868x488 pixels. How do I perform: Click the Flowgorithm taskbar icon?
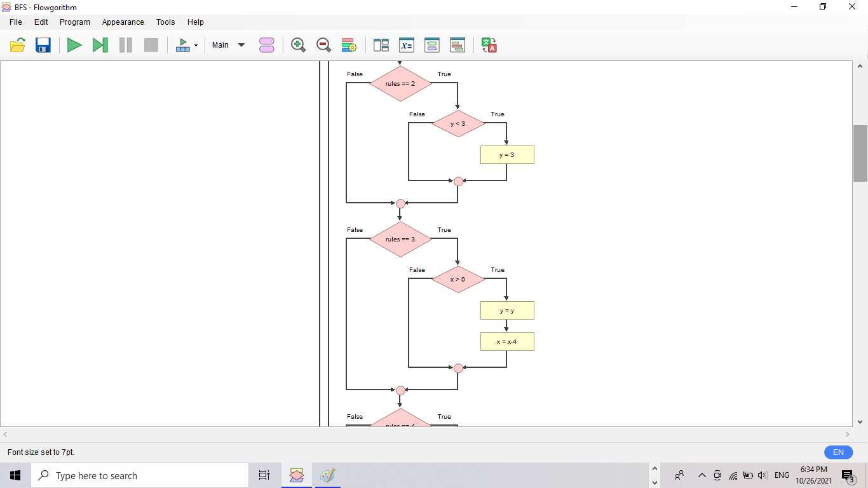297,475
